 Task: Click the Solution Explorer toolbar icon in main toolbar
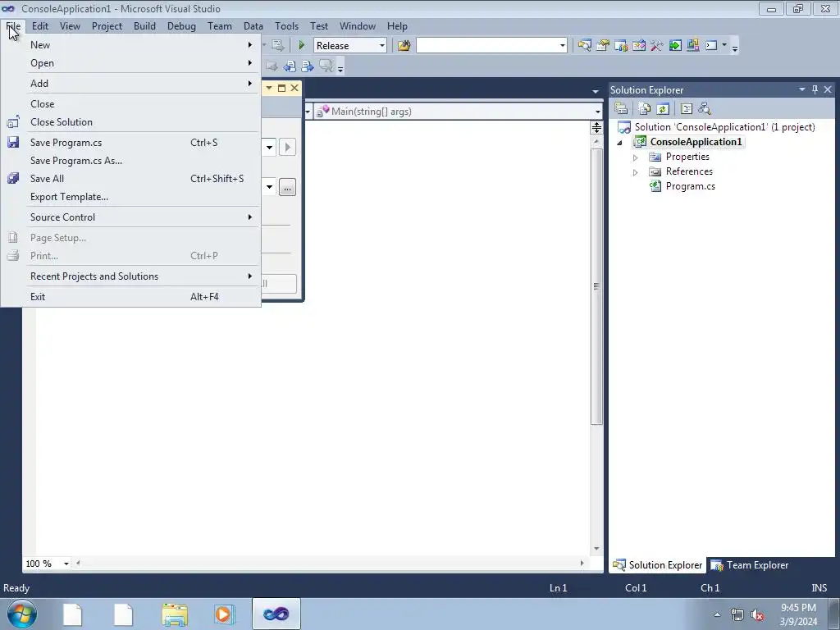pyautogui.click(x=584, y=46)
